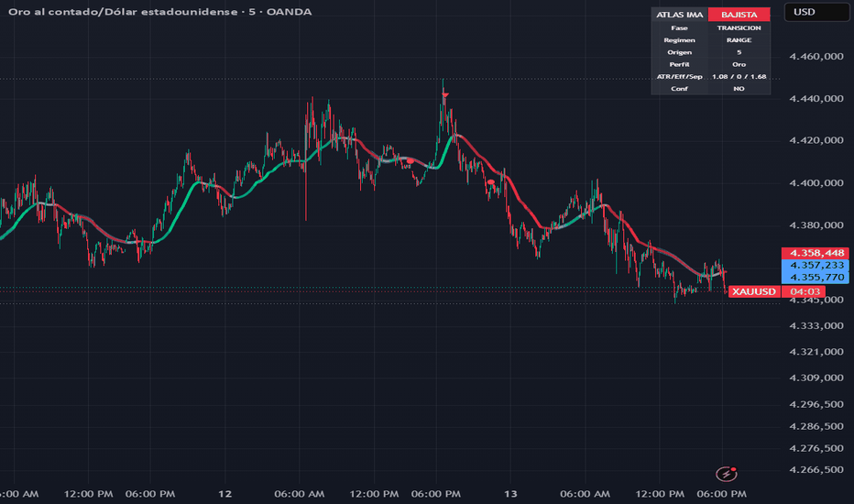Click the Conf label in the table
The image size is (854, 504).
tap(679, 88)
